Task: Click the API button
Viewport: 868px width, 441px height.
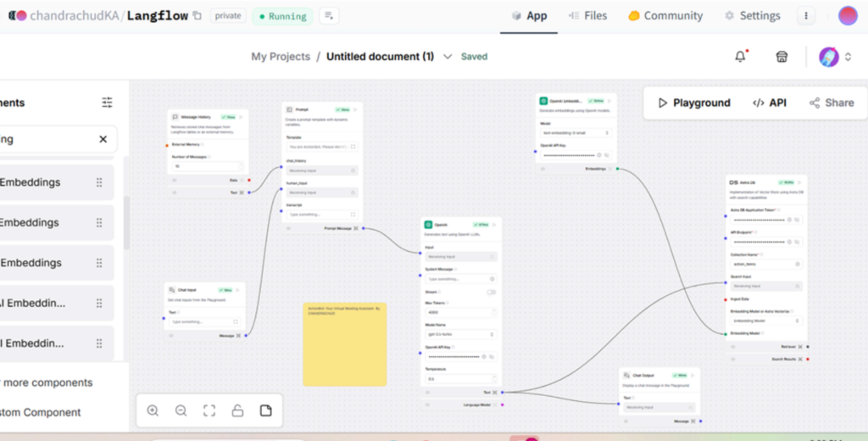Action: coord(769,103)
